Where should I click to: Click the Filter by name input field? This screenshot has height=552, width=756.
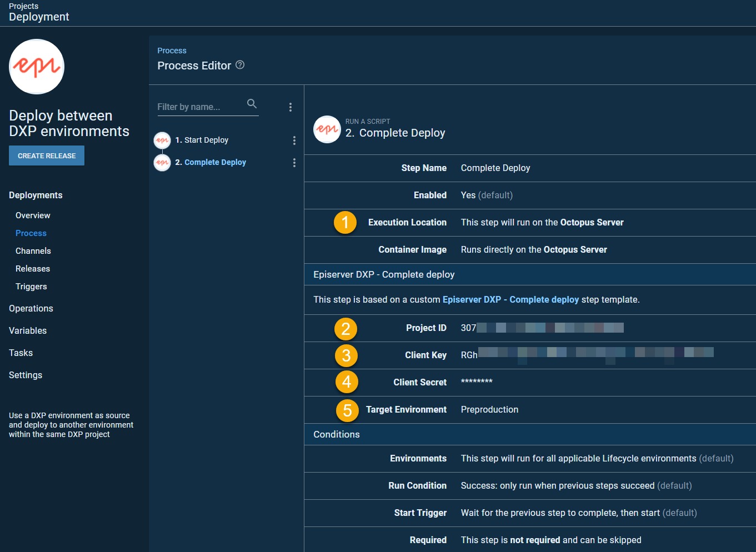200,107
